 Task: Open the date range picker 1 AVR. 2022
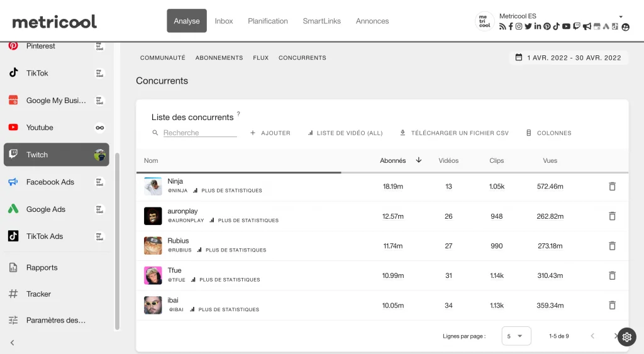[569, 58]
